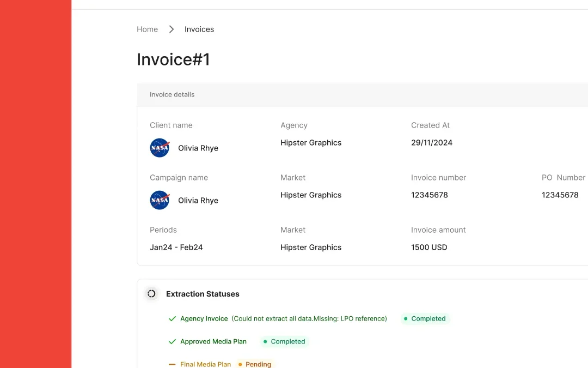Click NASA logo beside Client name
This screenshot has height=368, width=588.
tap(160, 148)
